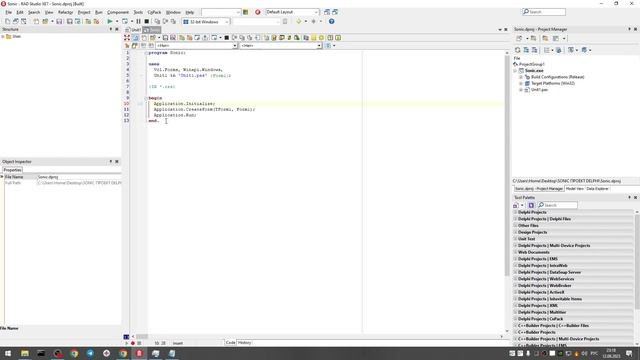Click the red record dot in status bar
Viewport: 640px width, 360px height.
[133, 343]
